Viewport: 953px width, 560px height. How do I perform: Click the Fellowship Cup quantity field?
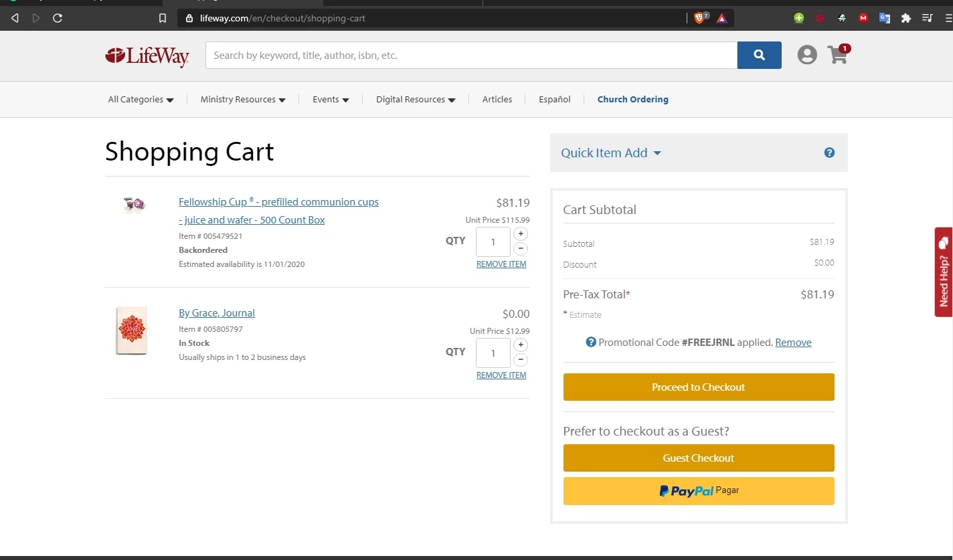[493, 242]
